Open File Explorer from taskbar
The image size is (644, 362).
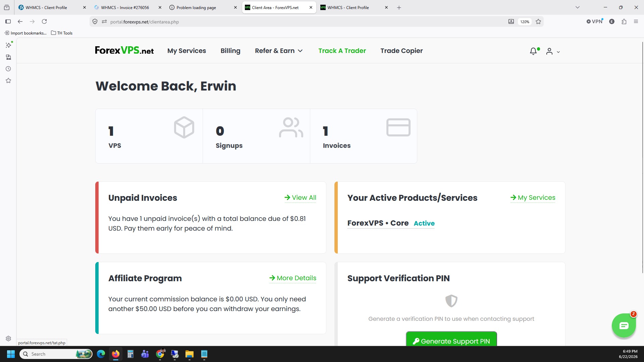pyautogui.click(x=190, y=354)
